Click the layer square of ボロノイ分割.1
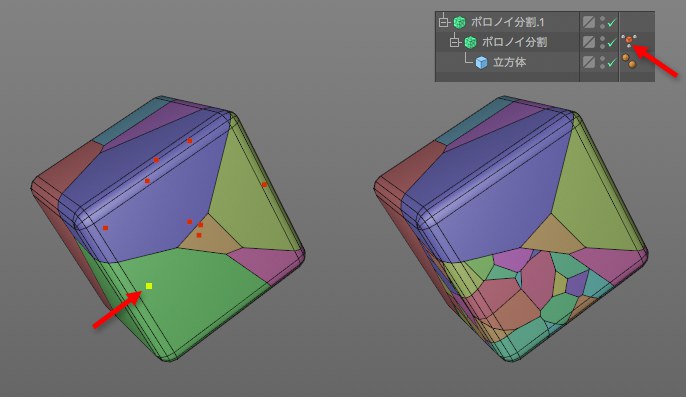The width and height of the screenshot is (686, 397). click(x=589, y=22)
